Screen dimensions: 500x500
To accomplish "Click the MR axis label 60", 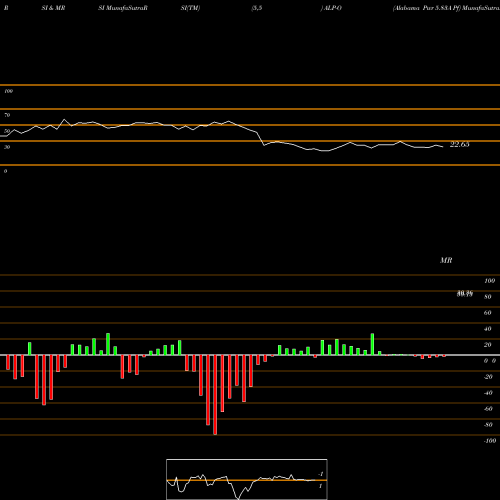I will click(487, 313).
